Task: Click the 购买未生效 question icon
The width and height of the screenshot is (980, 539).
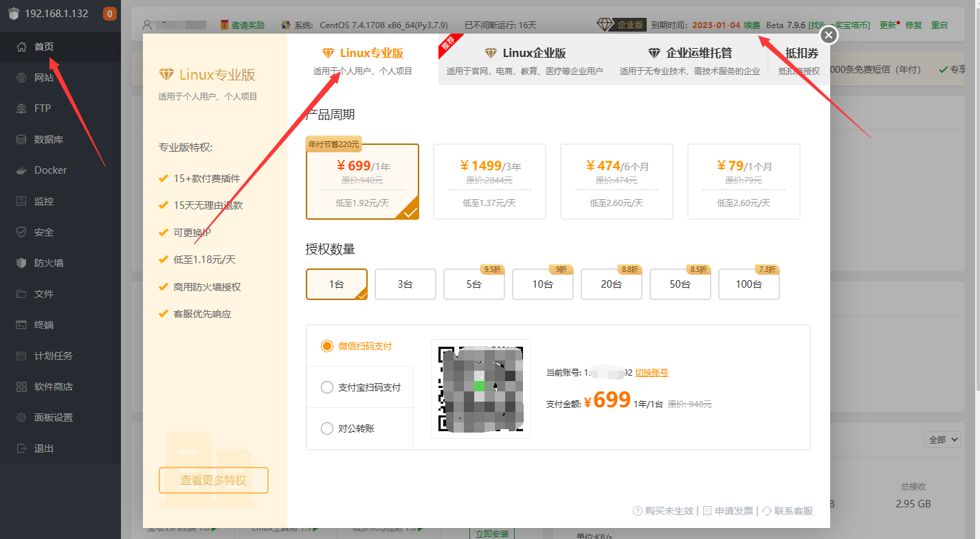Action: click(637, 511)
